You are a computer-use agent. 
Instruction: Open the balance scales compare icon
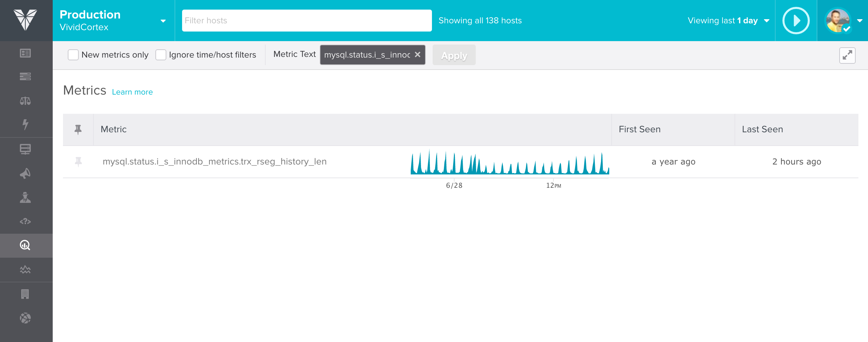pos(25,101)
